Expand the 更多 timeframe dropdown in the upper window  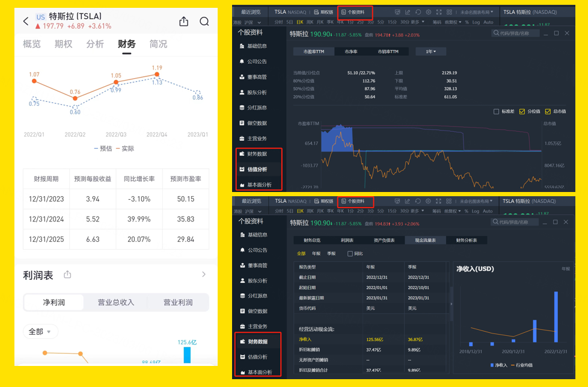click(x=417, y=22)
